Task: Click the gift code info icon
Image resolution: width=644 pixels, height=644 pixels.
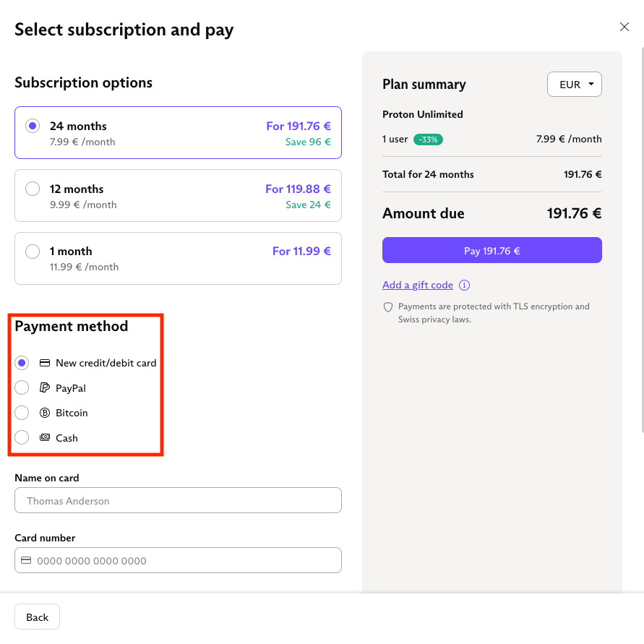Action: coord(465,285)
